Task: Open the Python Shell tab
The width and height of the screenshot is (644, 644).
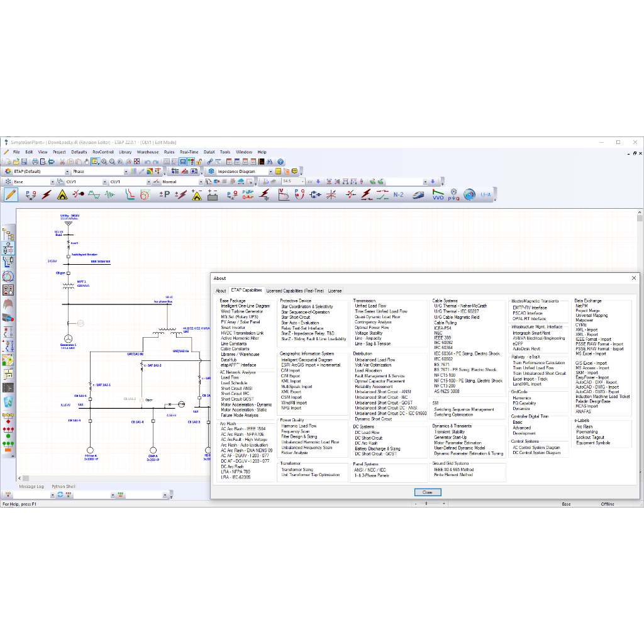Action: (64, 487)
